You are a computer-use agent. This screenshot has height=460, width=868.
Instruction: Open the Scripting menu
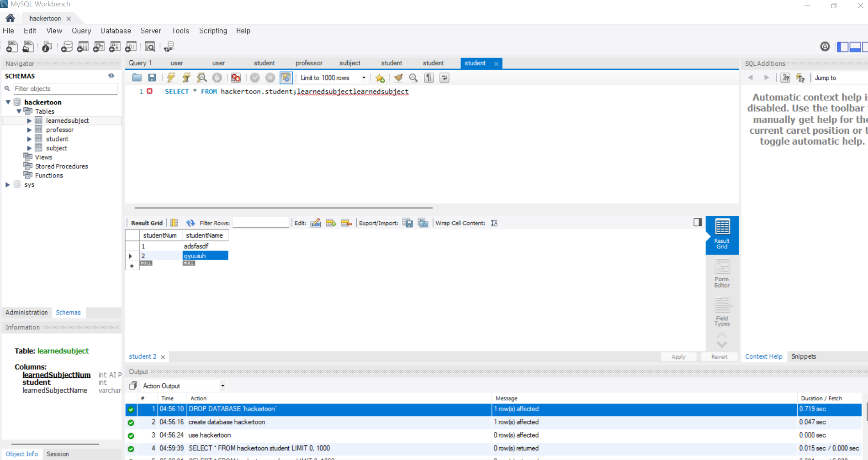coord(213,31)
